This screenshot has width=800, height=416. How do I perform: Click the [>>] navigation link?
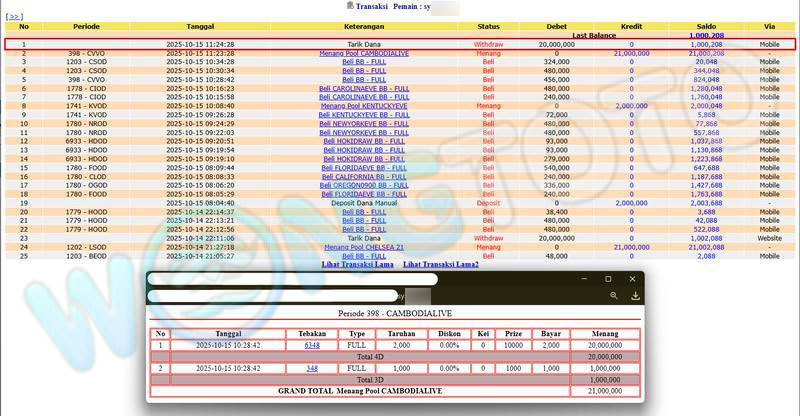click(15, 16)
